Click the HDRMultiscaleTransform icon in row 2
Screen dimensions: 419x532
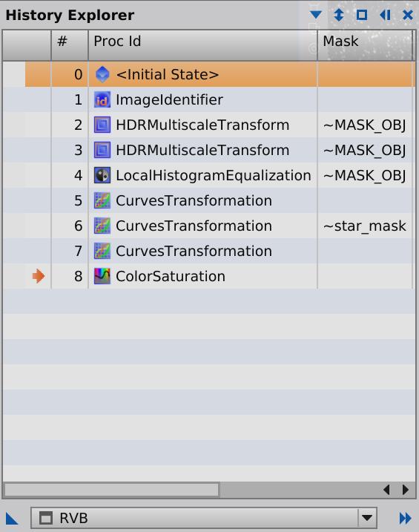tap(102, 125)
